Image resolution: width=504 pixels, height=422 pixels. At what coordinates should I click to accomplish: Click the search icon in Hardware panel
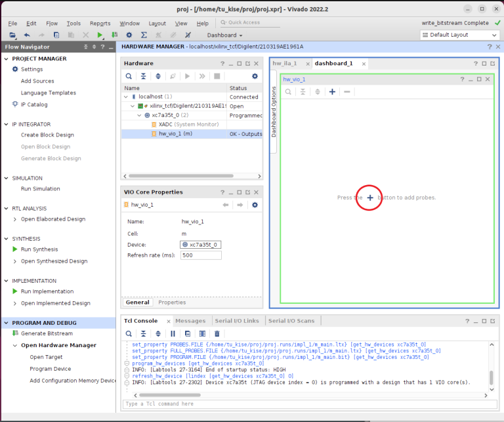click(129, 76)
